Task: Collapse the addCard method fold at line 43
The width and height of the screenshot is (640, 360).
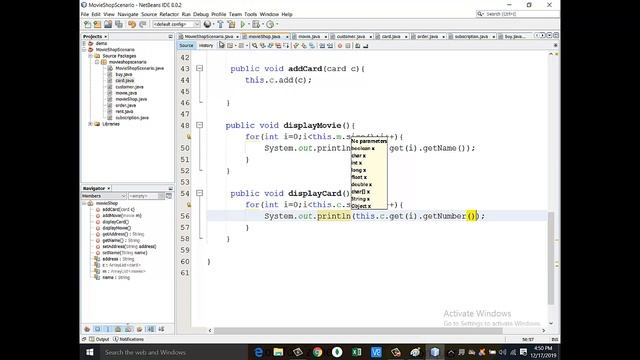Action: (x=200, y=69)
